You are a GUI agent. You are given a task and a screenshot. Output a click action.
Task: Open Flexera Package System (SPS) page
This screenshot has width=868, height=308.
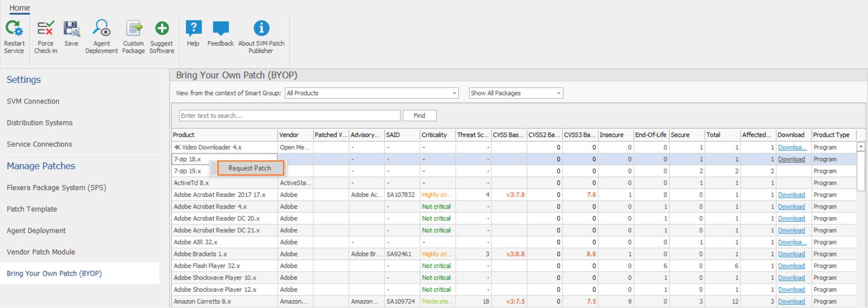pyautogui.click(x=57, y=187)
